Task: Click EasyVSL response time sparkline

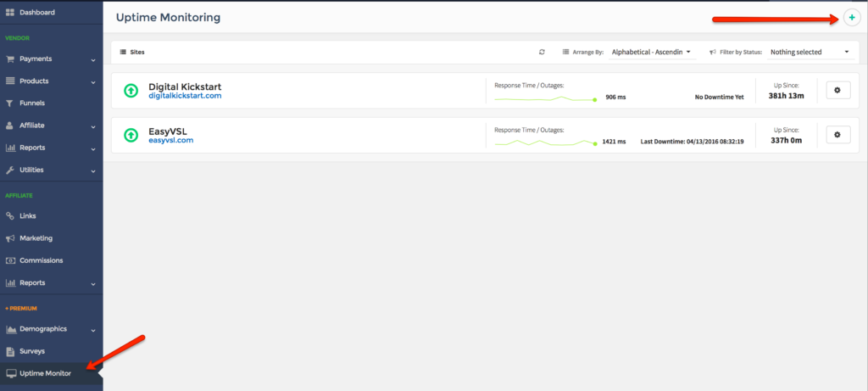Action: (545, 142)
